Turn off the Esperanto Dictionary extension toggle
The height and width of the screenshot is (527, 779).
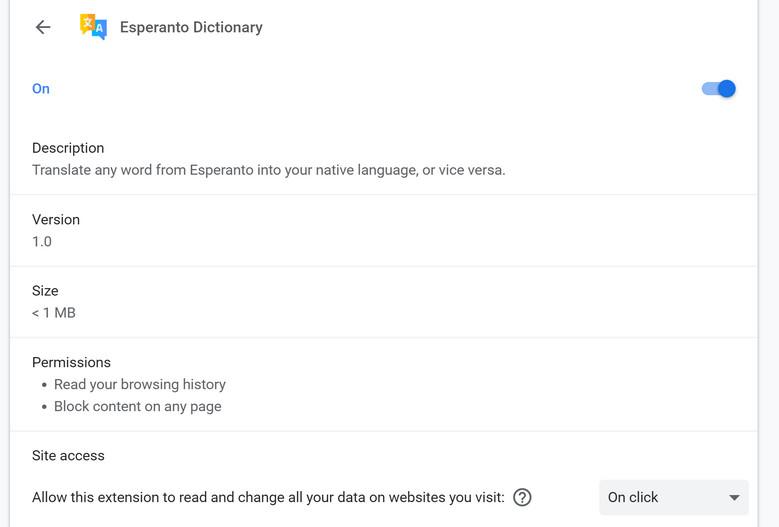pos(719,89)
